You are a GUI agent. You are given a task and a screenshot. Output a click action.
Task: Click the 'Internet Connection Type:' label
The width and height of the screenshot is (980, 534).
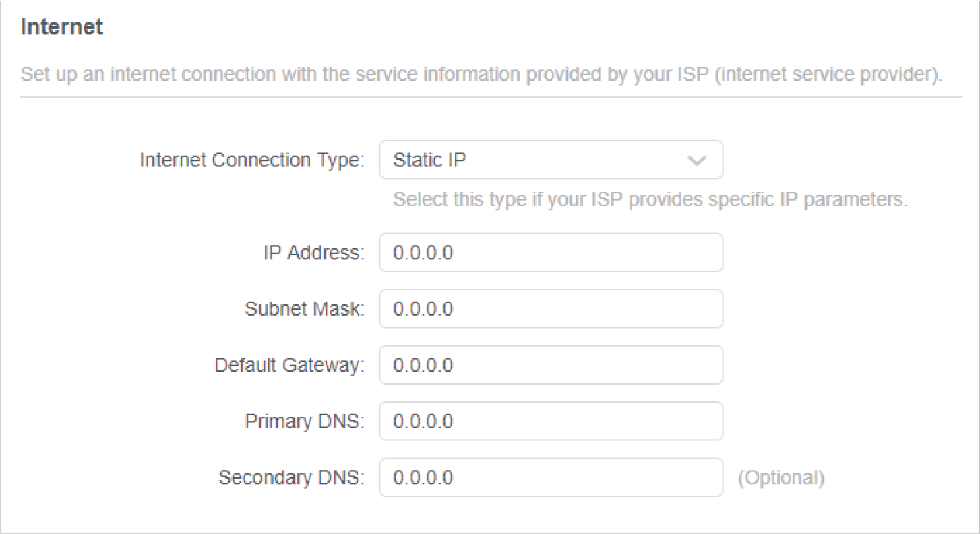[251, 160]
